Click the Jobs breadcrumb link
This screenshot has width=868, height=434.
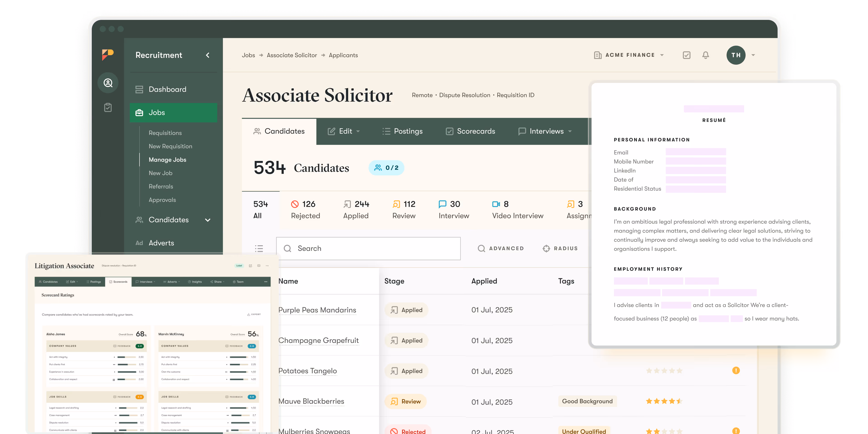tap(248, 55)
